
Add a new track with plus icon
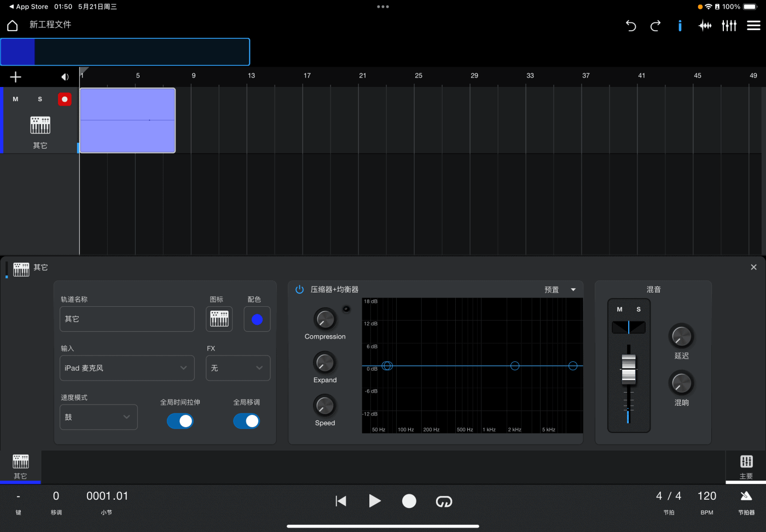[x=16, y=77]
